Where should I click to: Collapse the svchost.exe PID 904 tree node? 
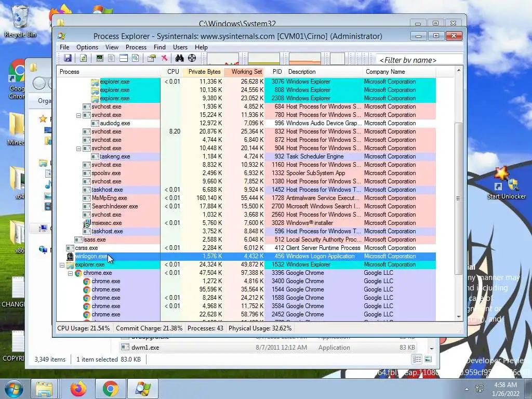pos(79,149)
